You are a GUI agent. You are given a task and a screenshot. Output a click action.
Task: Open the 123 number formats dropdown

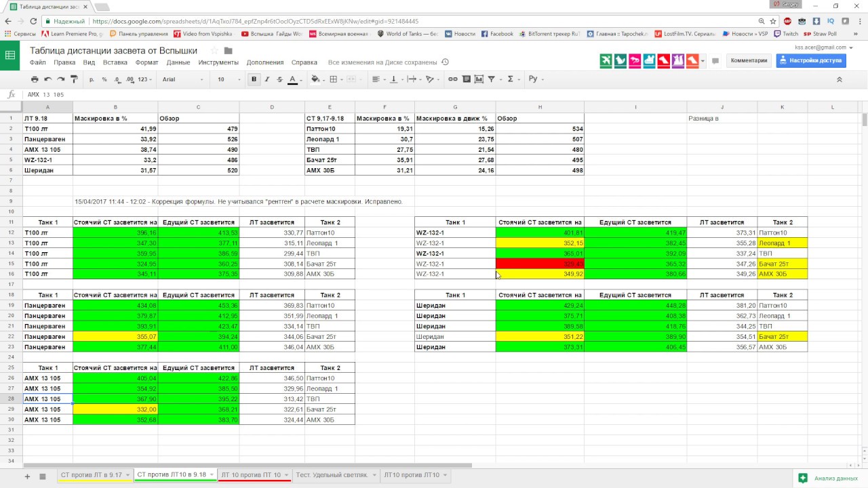pos(145,79)
